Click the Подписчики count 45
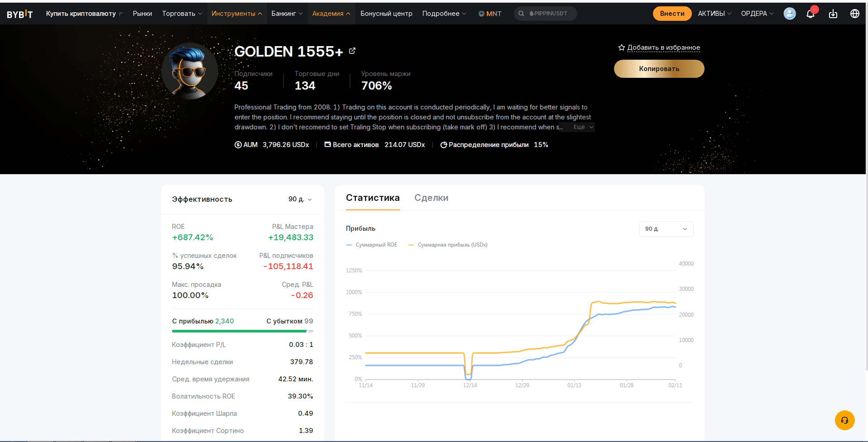Viewport: 868px width, 442px height. tap(241, 86)
